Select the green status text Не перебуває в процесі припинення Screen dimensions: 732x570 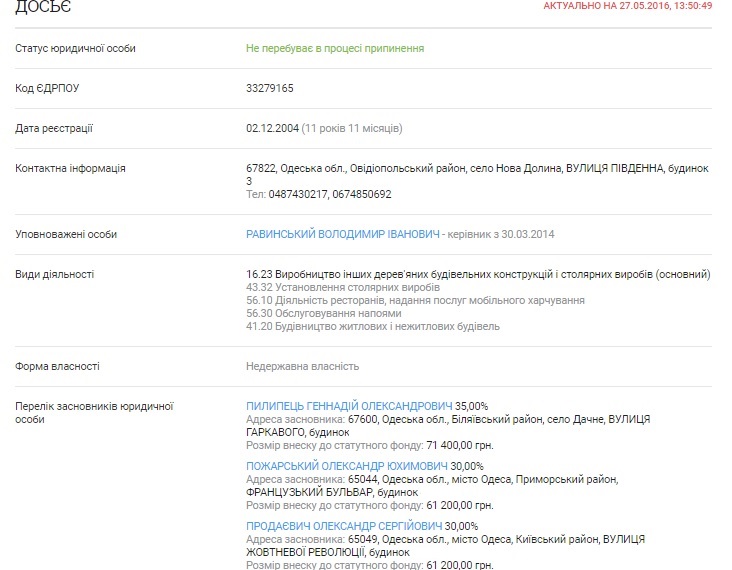pyautogui.click(x=334, y=48)
